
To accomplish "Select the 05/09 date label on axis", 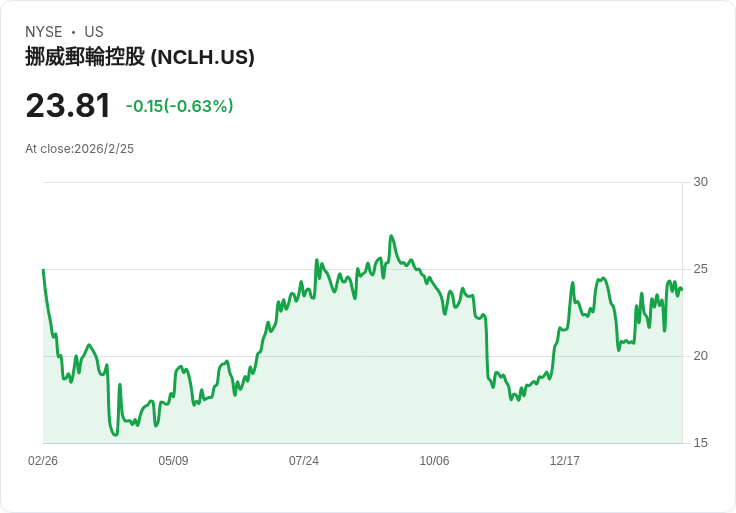I will (173, 461).
